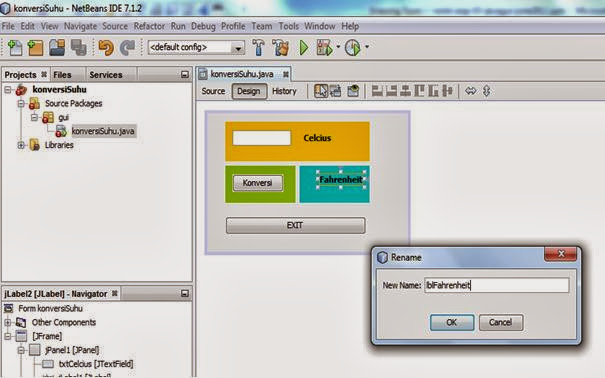
Task: Expand Other Components in the Navigator
Action: point(8,322)
